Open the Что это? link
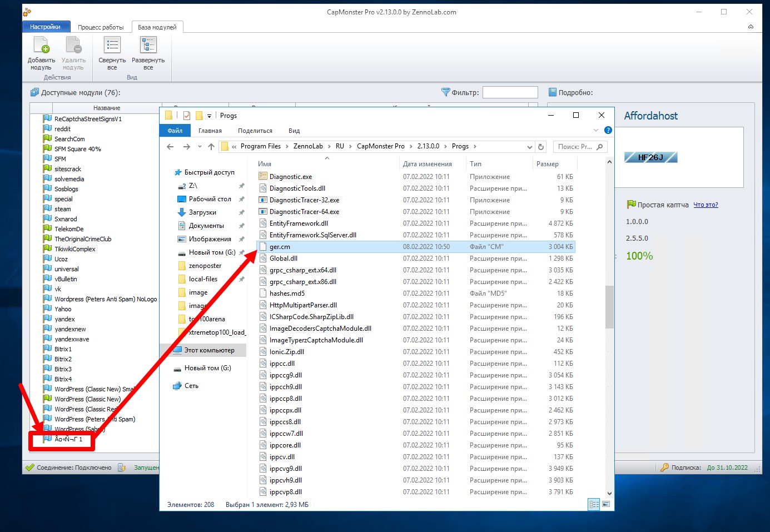Viewport: 770px width, 532px height. (x=706, y=205)
